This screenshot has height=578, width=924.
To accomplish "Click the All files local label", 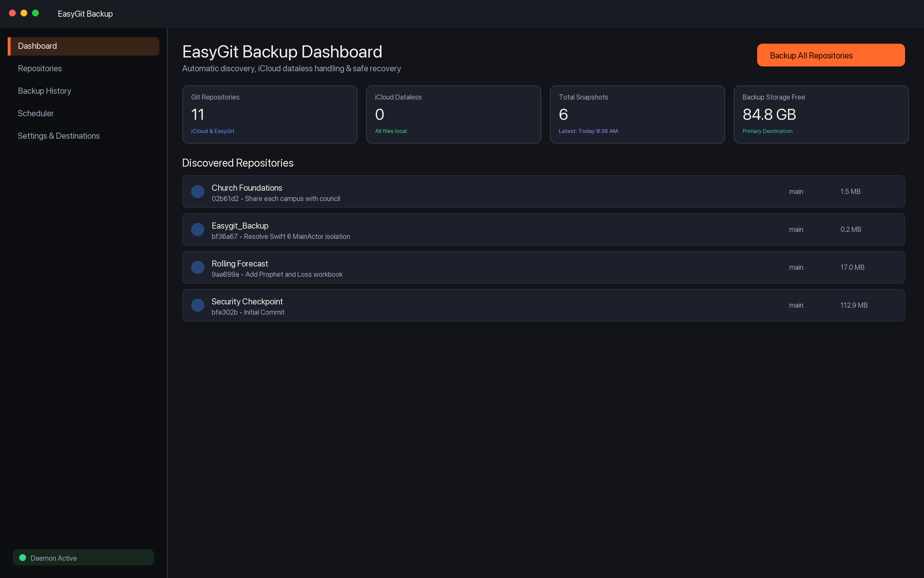I will point(390,131).
